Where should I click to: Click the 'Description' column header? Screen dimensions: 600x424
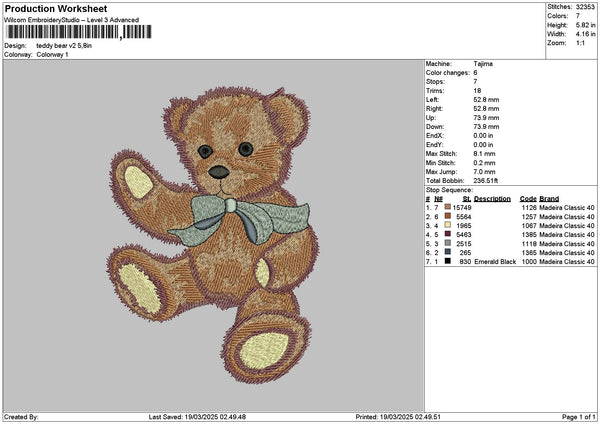492,199
